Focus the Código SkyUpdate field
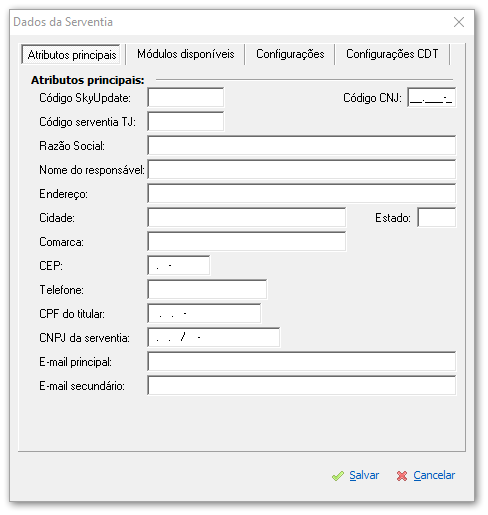 coord(186,97)
